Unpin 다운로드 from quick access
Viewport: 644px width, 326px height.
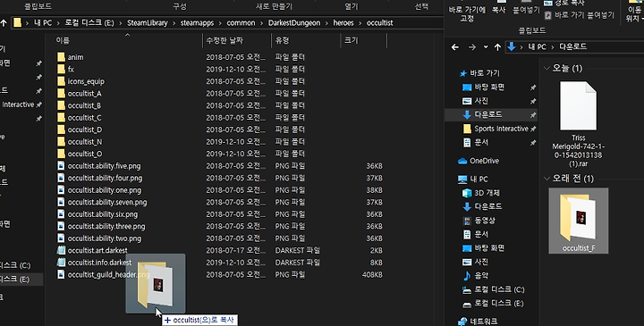click(533, 115)
